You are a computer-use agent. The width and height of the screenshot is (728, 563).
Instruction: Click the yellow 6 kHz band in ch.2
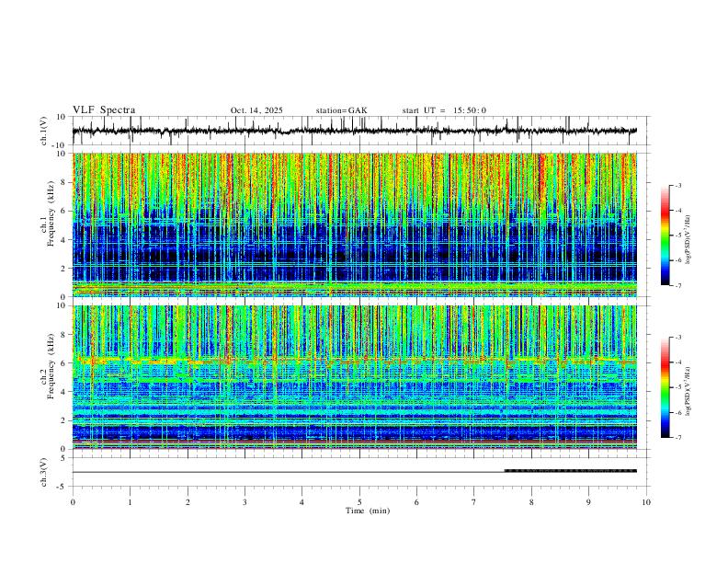pos(354,361)
